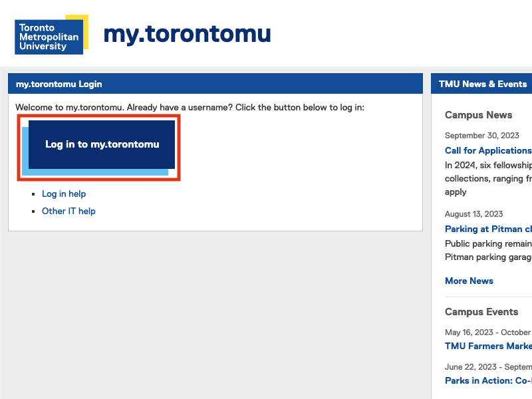Image resolution: width=532 pixels, height=399 pixels.
Task: Open the Parking at Pitman news article
Action: click(x=488, y=229)
